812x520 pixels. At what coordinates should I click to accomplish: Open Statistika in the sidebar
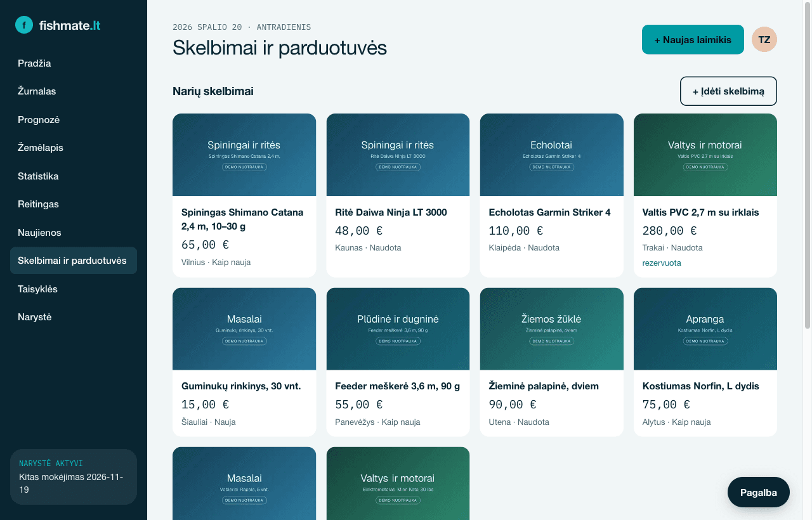[x=74, y=176]
